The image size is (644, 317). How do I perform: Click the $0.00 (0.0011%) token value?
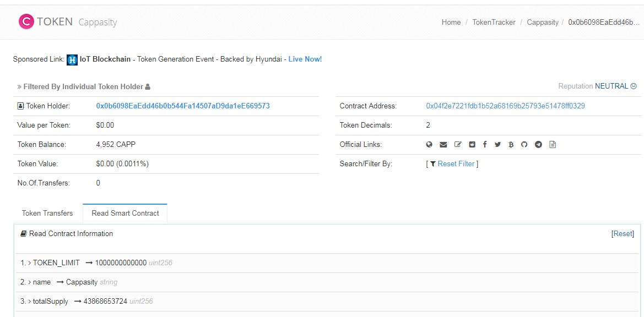(x=122, y=164)
